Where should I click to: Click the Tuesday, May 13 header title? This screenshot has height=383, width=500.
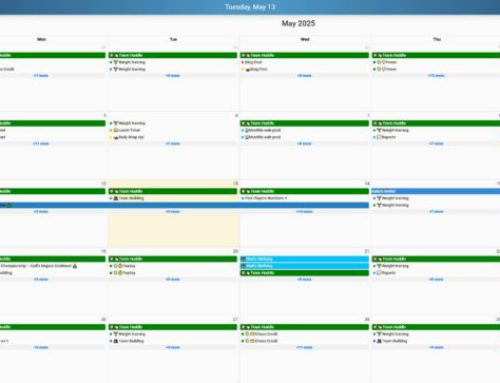pyautogui.click(x=250, y=7)
